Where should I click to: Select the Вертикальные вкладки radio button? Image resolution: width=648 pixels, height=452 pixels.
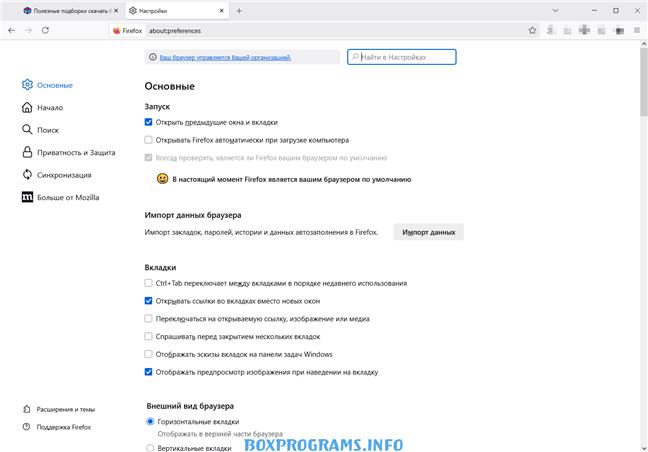coord(150,448)
